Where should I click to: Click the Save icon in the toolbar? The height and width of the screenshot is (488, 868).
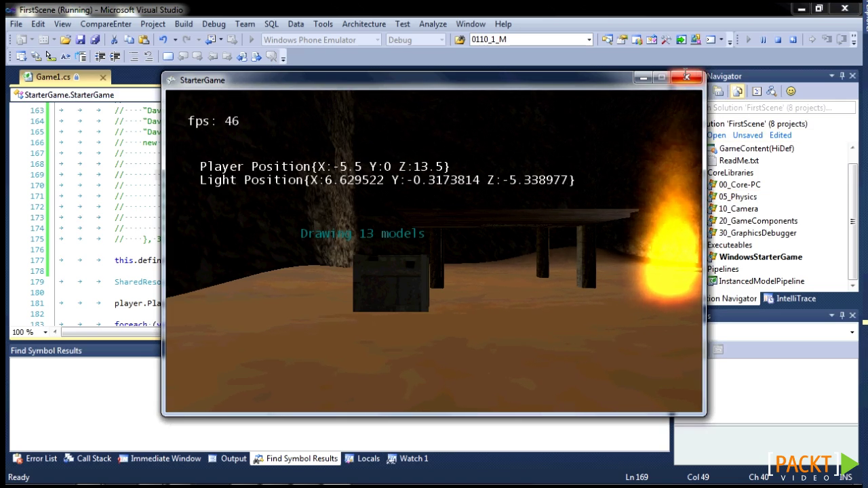pyautogui.click(x=80, y=40)
